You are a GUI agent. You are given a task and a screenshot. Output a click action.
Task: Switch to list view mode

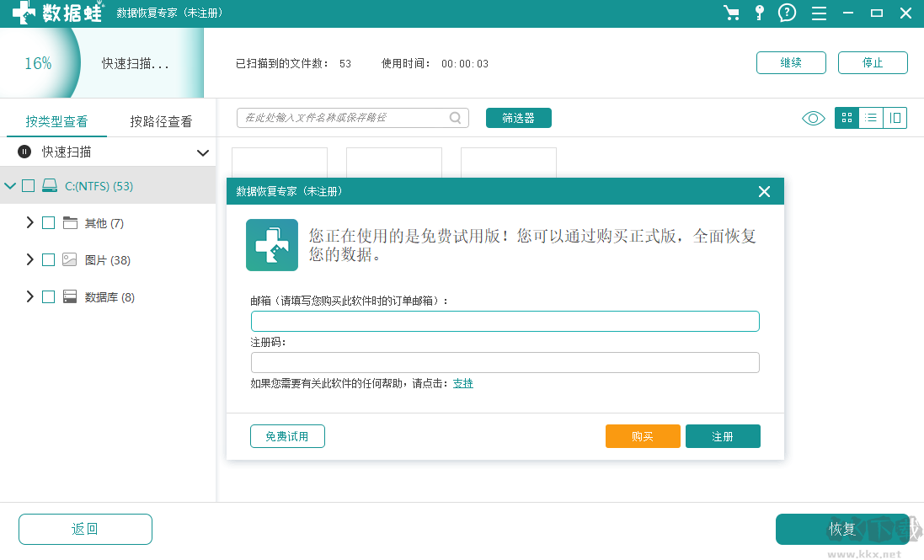coord(870,118)
